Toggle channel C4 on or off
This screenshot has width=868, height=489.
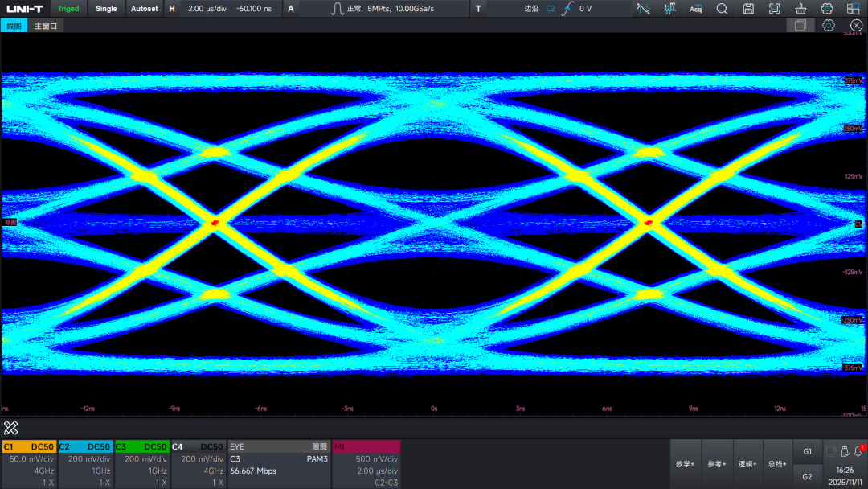coord(199,446)
